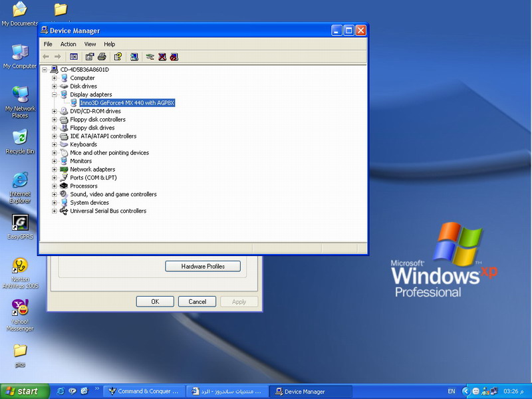Screen dimensions: 532x399
Task: Expand the Computer category
Action: point(54,78)
